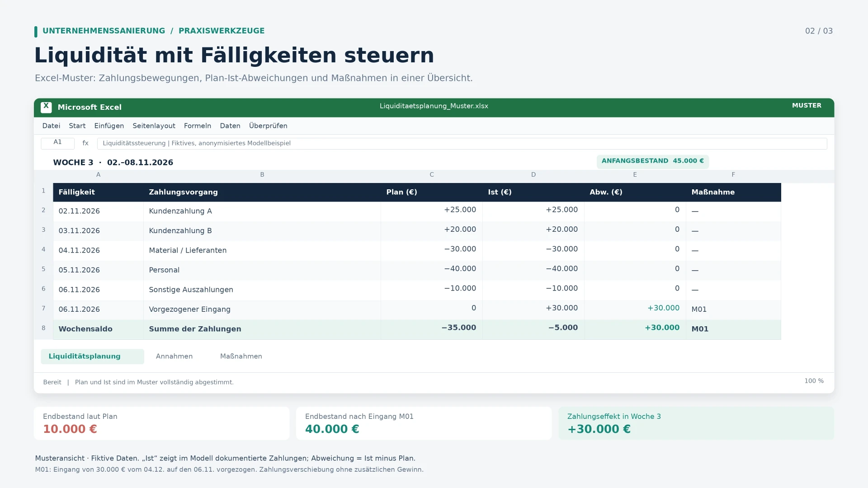Viewport: 868px width, 488px height.
Task: Select the date cell 04.11.2026
Action: point(98,250)
